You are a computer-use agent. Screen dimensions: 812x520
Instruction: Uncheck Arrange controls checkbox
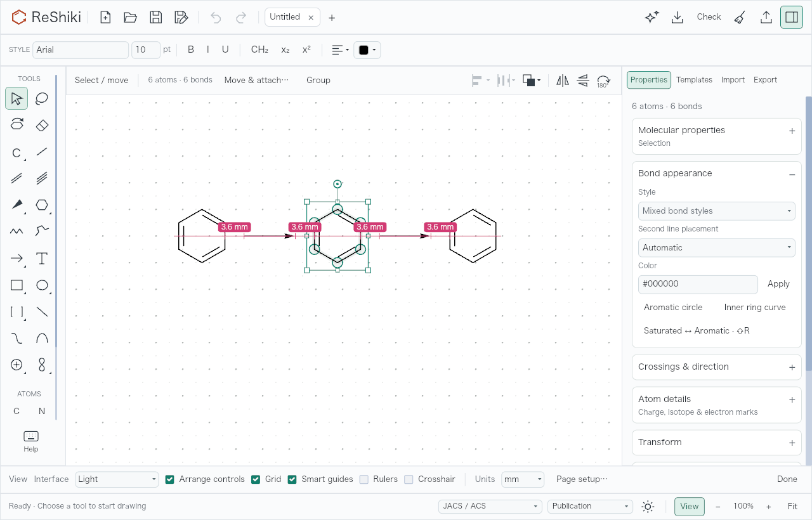[x=170, y=479]
